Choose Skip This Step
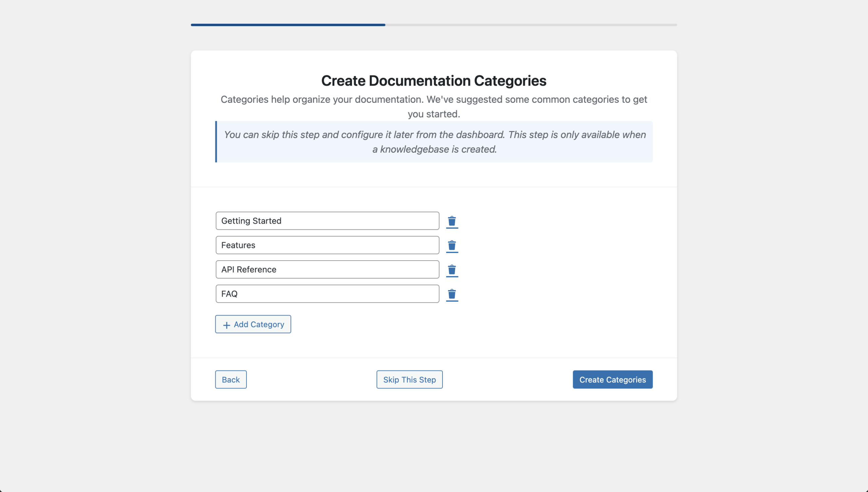 point(409,379)
